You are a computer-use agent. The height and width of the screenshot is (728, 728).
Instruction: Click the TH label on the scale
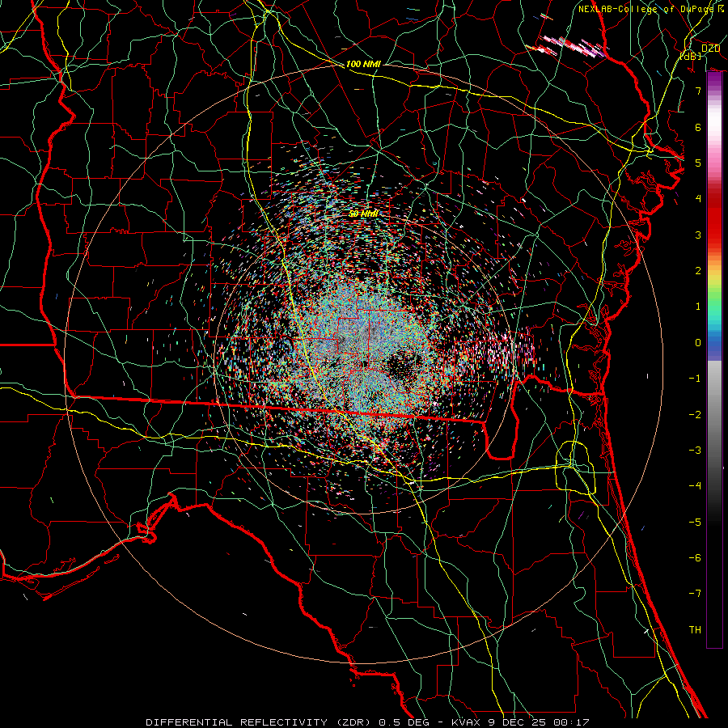pos(695,630)
